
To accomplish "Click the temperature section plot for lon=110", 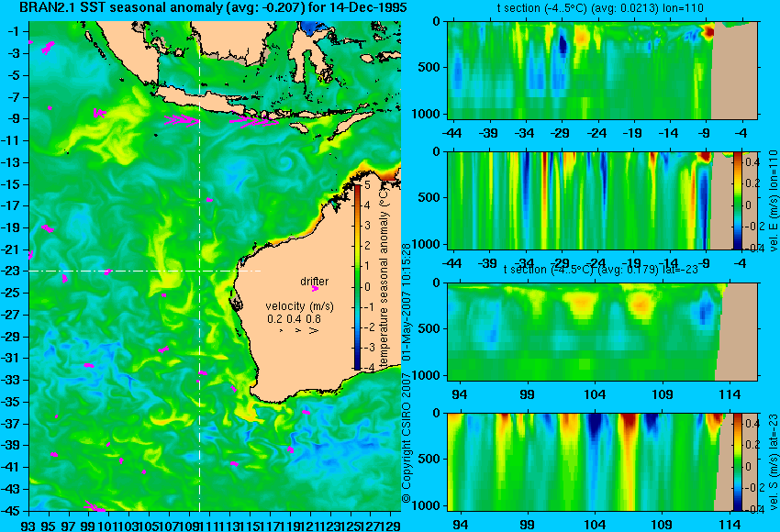I will click(x=603, y=70).
